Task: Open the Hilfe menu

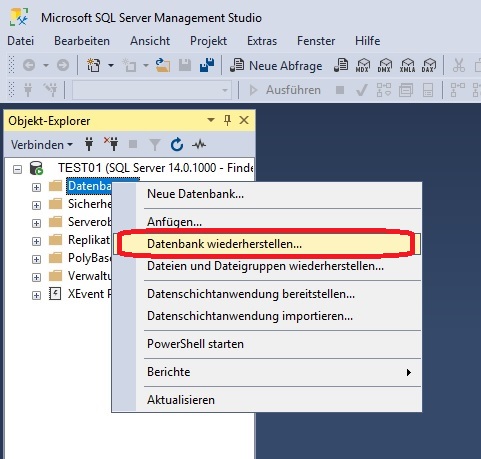Action: click(368, 41)
